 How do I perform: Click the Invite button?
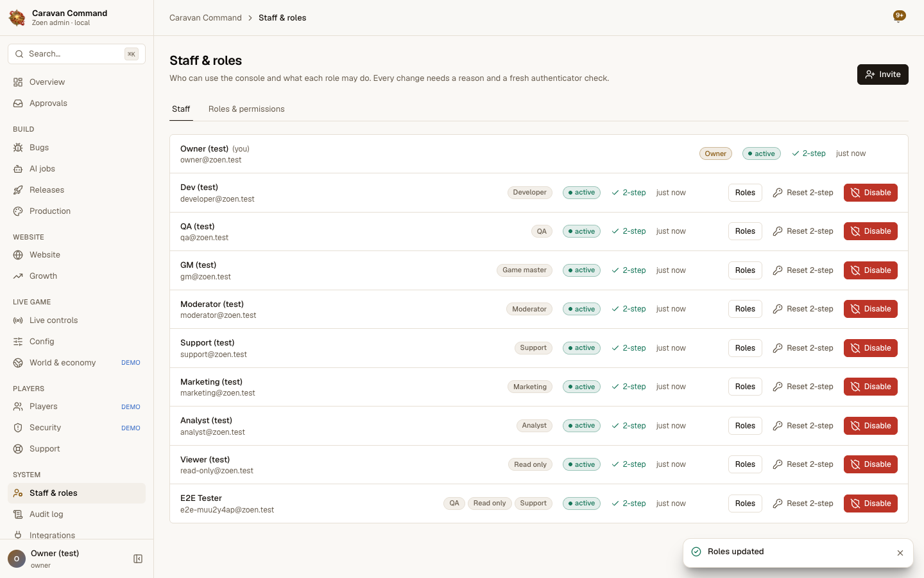tap(882, 74)
